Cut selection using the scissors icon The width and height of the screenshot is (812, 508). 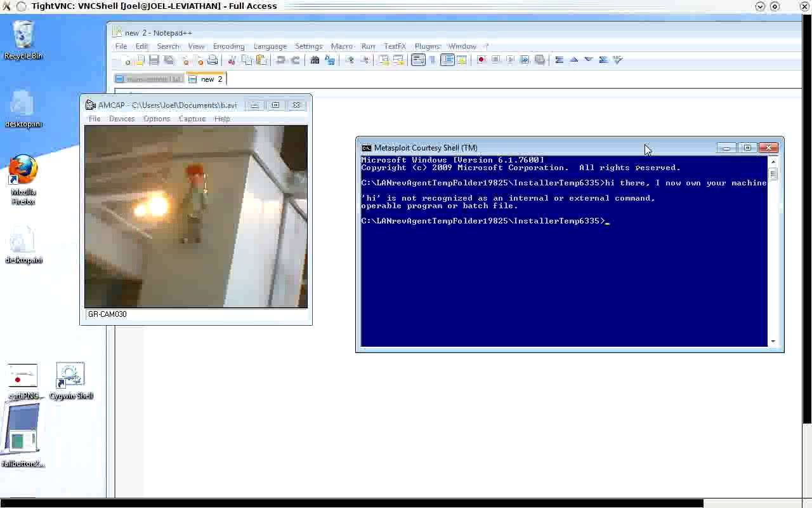click(232, 60)
